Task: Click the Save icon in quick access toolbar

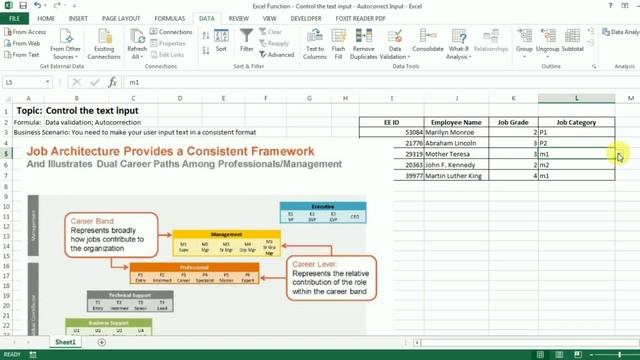Action: [23, 5]
